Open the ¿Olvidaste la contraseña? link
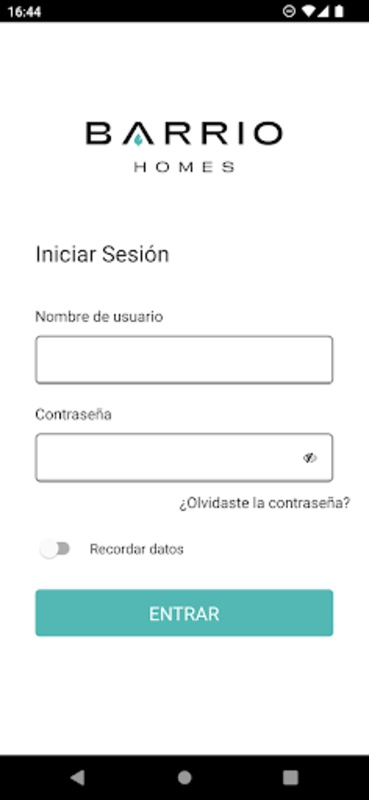 coord(264,503)
